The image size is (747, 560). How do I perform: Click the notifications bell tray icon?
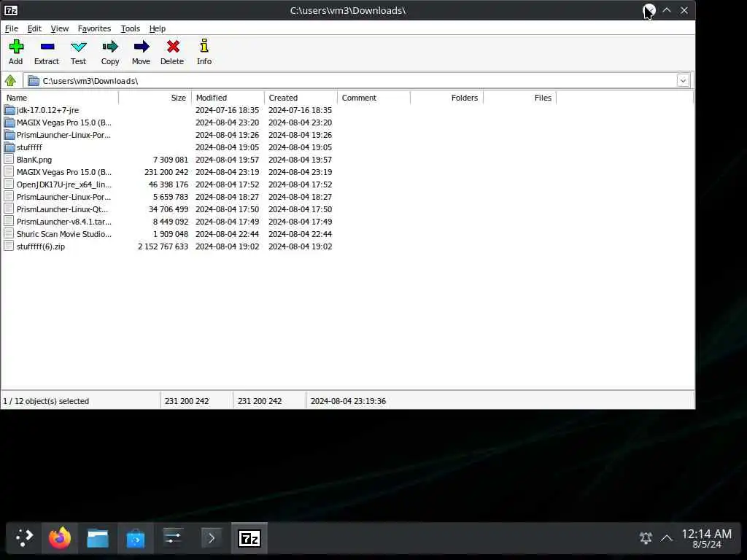pos(646,538)
